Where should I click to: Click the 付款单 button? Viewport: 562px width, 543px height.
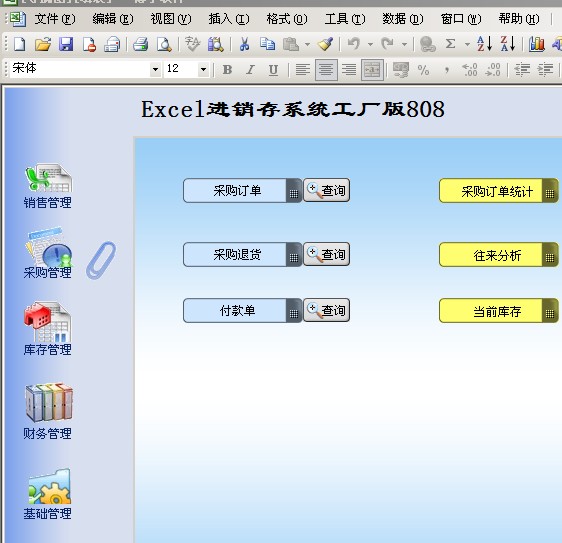pos(242,310)
